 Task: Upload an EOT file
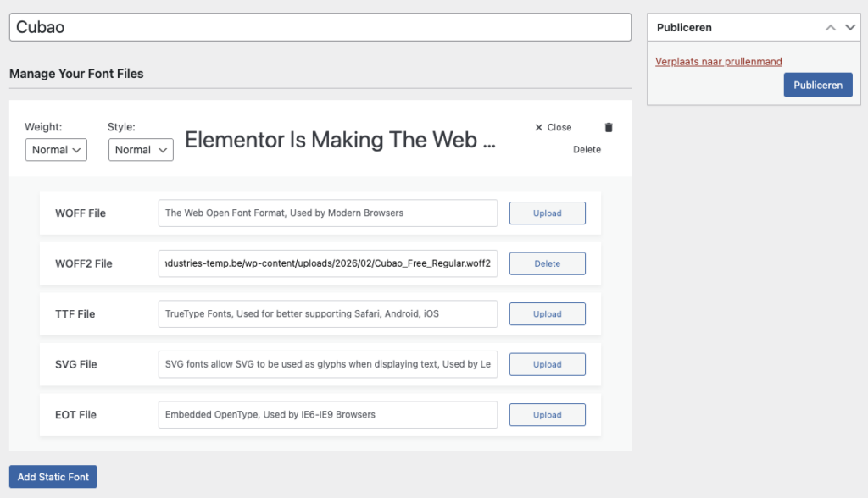click(x=547, y=415)
